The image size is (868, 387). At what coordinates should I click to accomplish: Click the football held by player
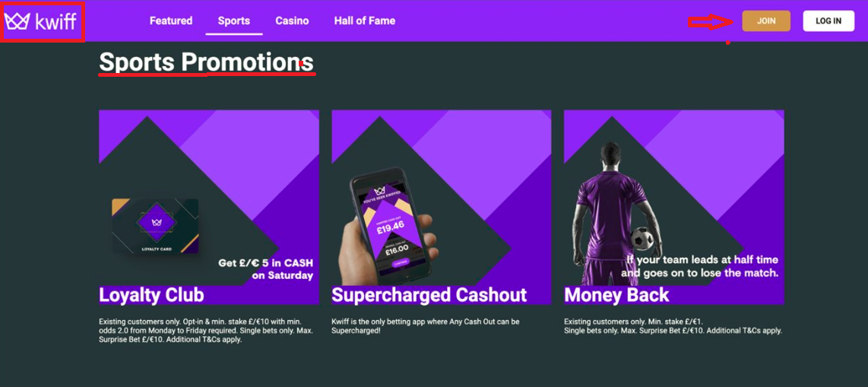[x=642, y=239]
